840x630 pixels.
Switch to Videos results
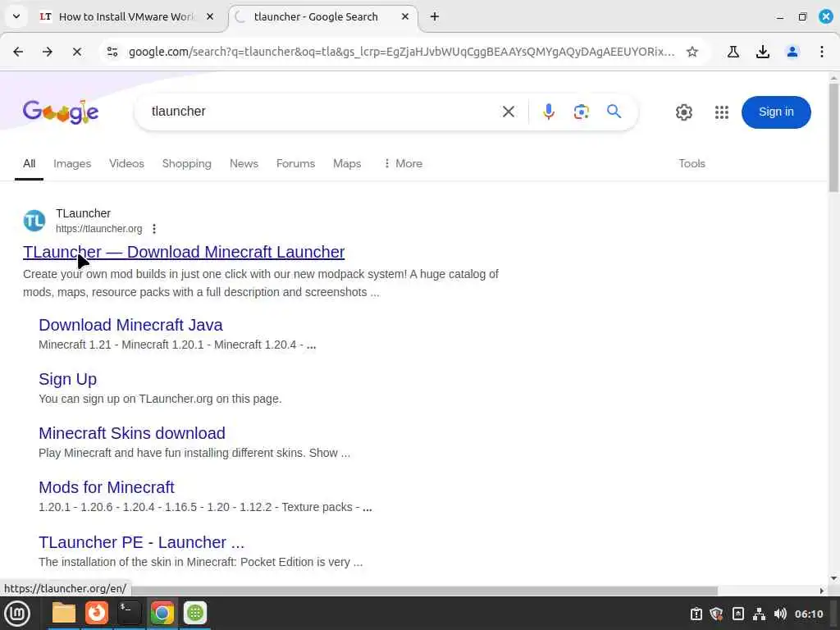tap(126, 163)
